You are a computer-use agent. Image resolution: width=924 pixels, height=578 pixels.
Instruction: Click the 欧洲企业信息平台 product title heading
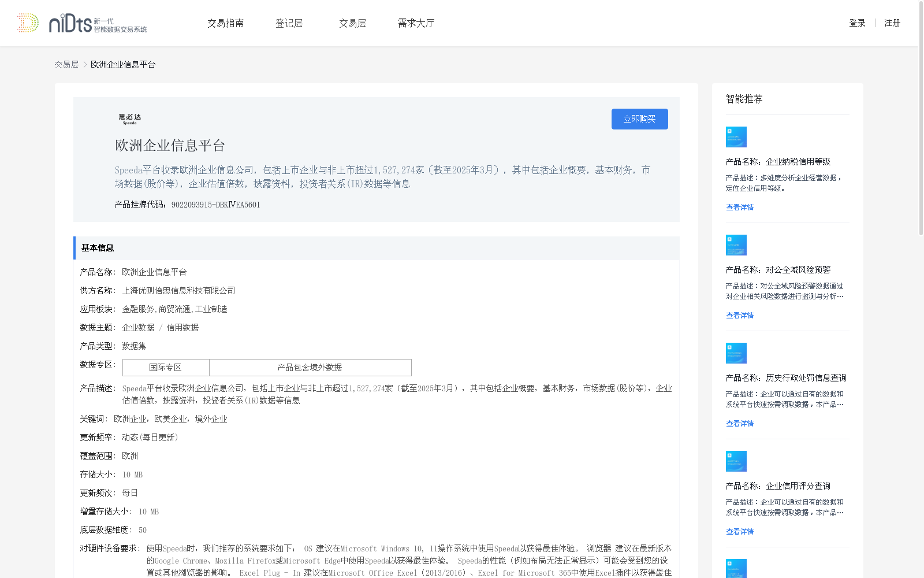(170, 146)
